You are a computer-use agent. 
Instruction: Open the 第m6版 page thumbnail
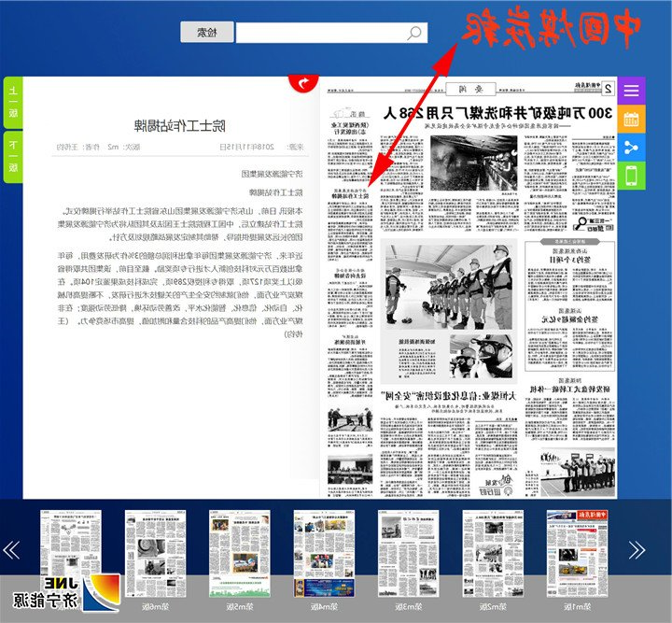tap(155, 554)
